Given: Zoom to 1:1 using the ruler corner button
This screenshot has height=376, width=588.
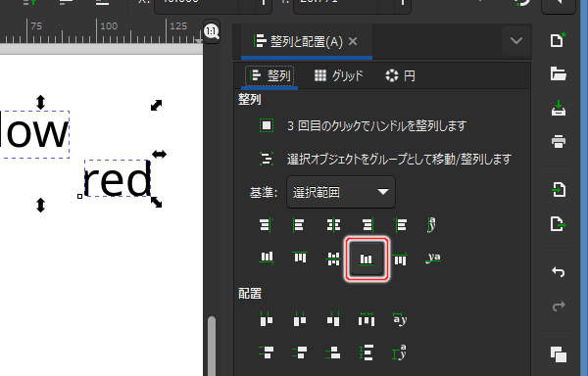Looking at the screenshot, I should 212,31.
